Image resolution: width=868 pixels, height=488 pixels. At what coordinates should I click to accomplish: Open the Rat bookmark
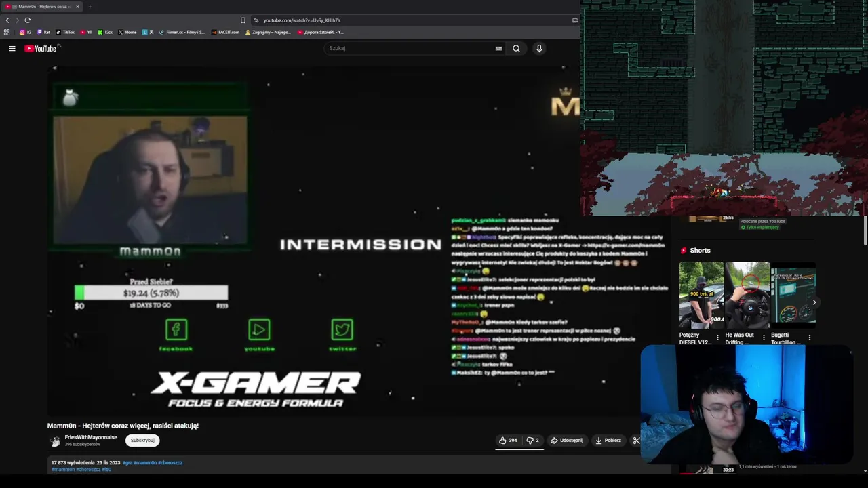coord(43,32)
